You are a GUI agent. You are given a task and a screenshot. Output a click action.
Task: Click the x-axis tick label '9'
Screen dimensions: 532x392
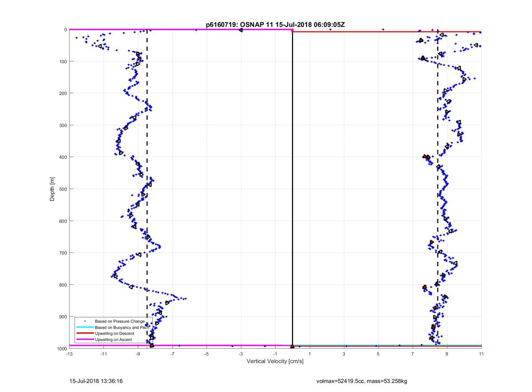click(x=447, y=354)
